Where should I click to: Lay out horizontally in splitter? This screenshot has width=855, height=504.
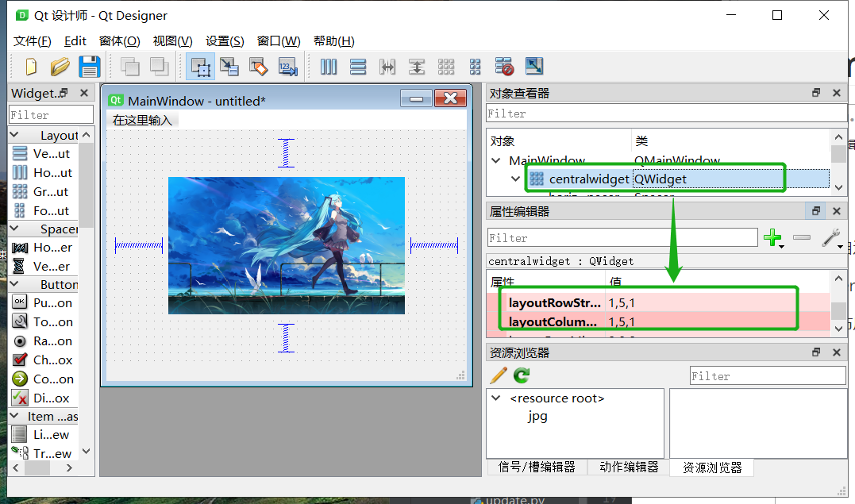pyautogui.click(x=387, y=67)
